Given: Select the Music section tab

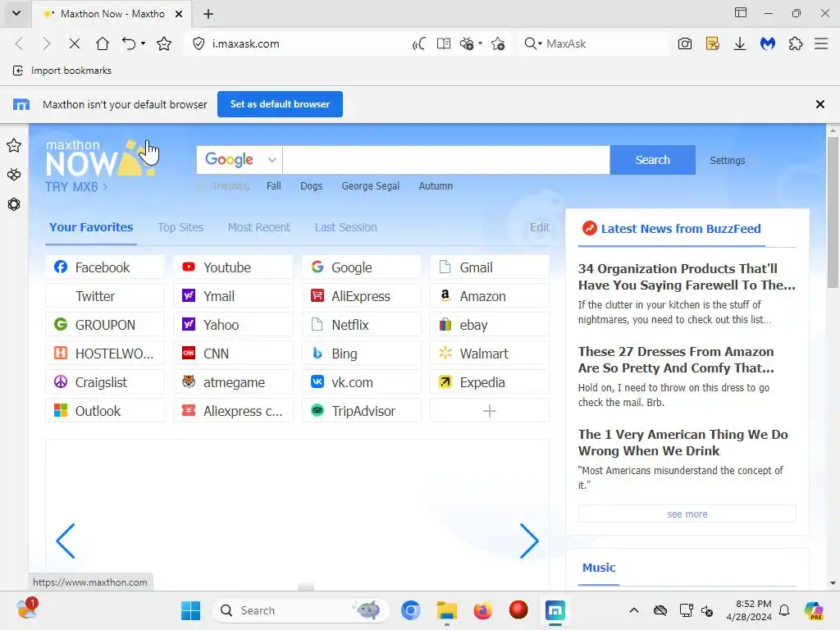Looking at the screenshot, I should coord(599,568).
